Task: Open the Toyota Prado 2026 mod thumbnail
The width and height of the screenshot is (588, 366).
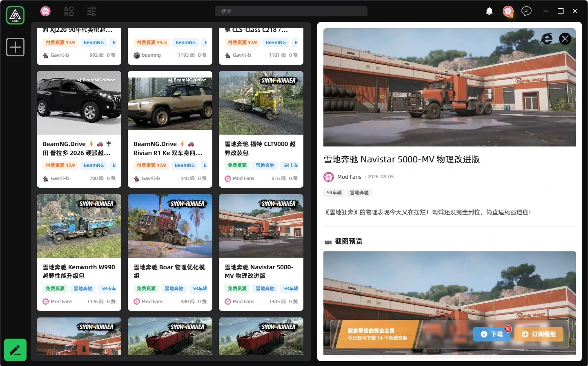Action: pos(79,103)
